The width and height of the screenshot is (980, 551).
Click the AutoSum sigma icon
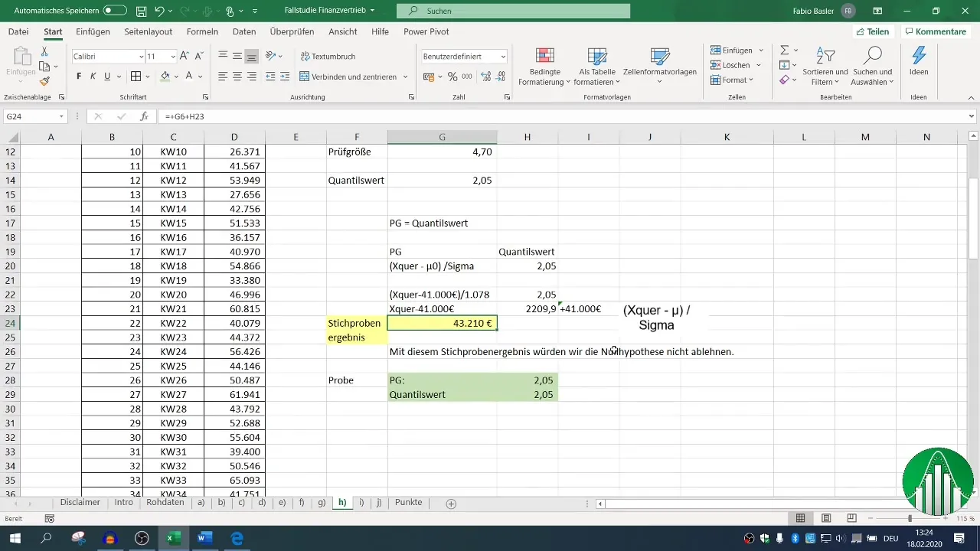coord(785,50)
